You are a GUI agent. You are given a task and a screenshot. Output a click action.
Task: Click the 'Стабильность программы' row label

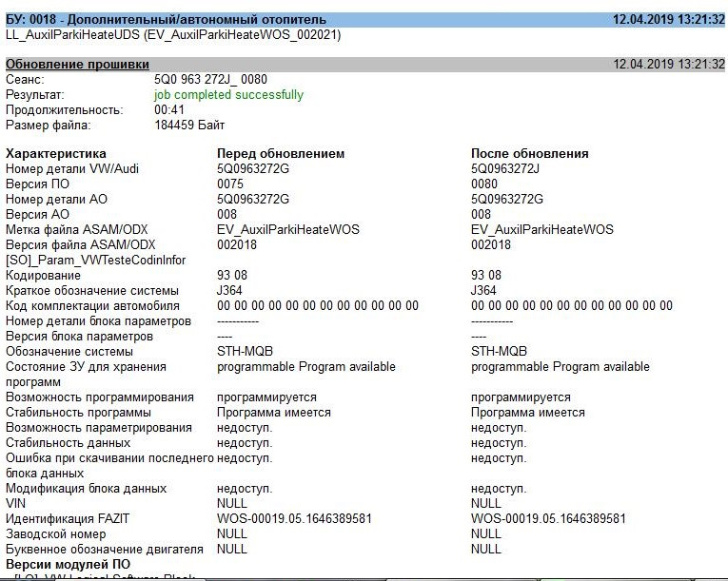[x=78, y=413]
